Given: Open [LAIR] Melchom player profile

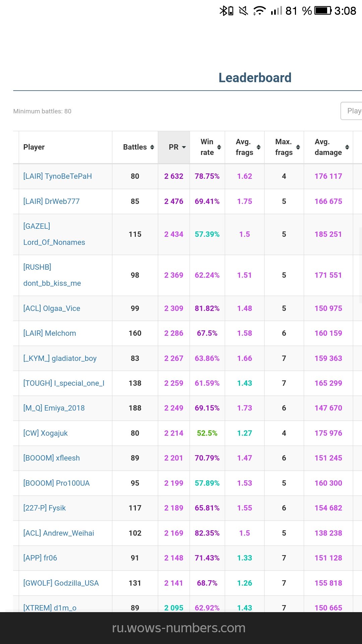Looking at the screenshot, I should point(50,333).
